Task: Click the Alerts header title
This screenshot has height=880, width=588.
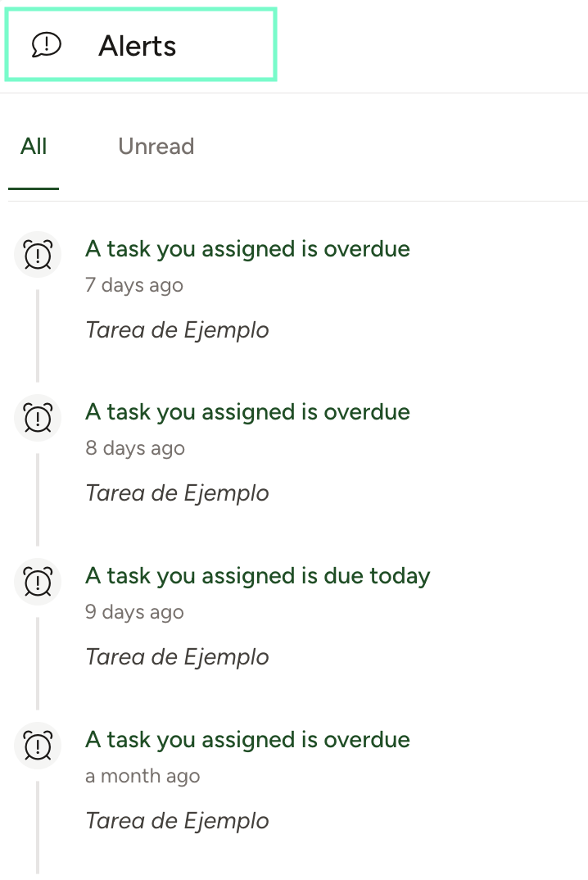Action: (x=138, y=46)
